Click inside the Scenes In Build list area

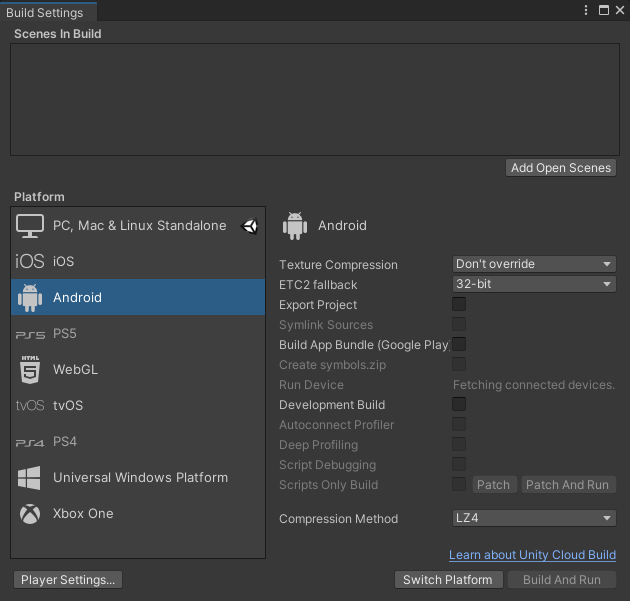click(315, 100)
